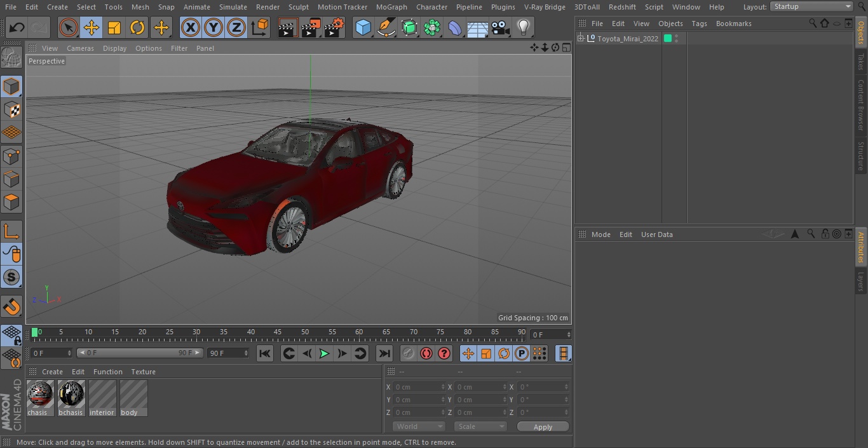Select the chasis material thumbnail
The image size is (868, 448).
(x=39, y=394)
